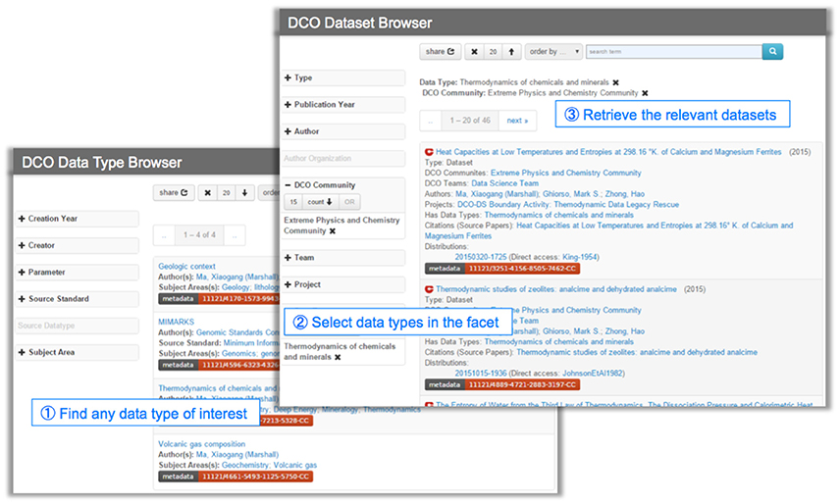Expand the Team facet

click(x=343, y=257)
